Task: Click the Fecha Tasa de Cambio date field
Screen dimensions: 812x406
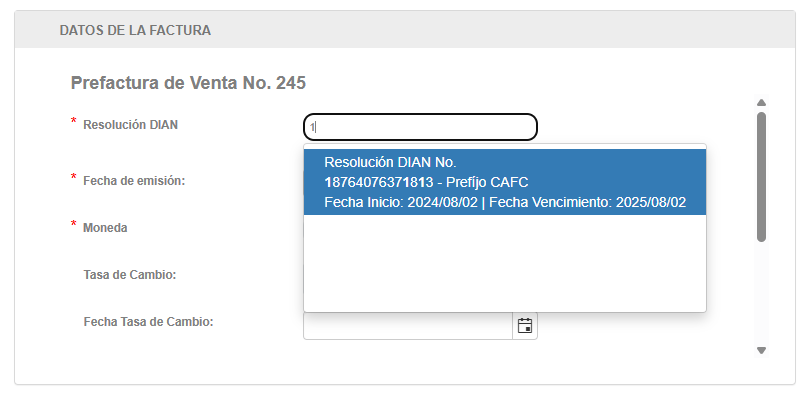Action: pos(408,326)
